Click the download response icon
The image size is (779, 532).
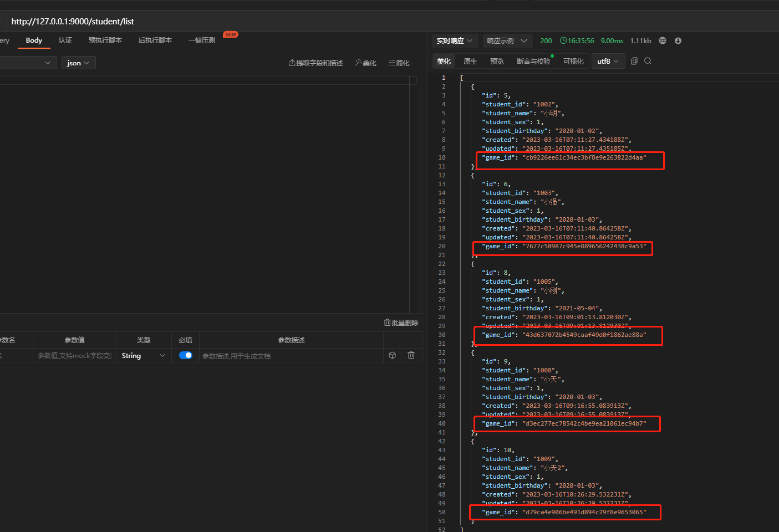click(x=678, y=40)
